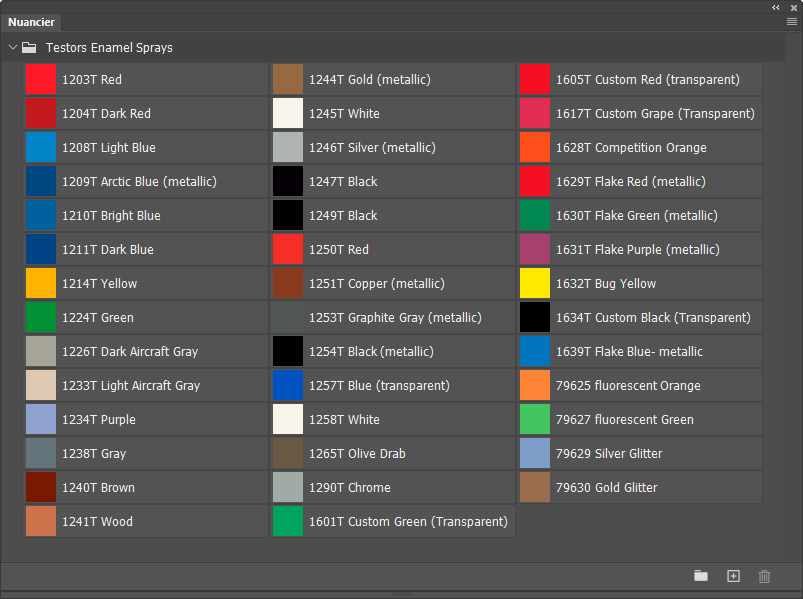Pick the 1251T Copper (metallic) swatch
803x599 pixels.
(288, 284)
